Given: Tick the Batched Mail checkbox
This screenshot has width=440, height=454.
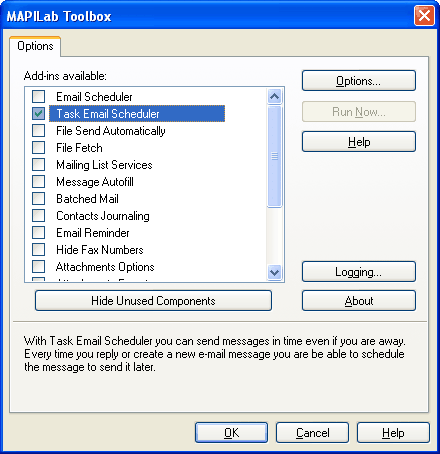Looking at the screenshot, I should click(x=38, y=199).
